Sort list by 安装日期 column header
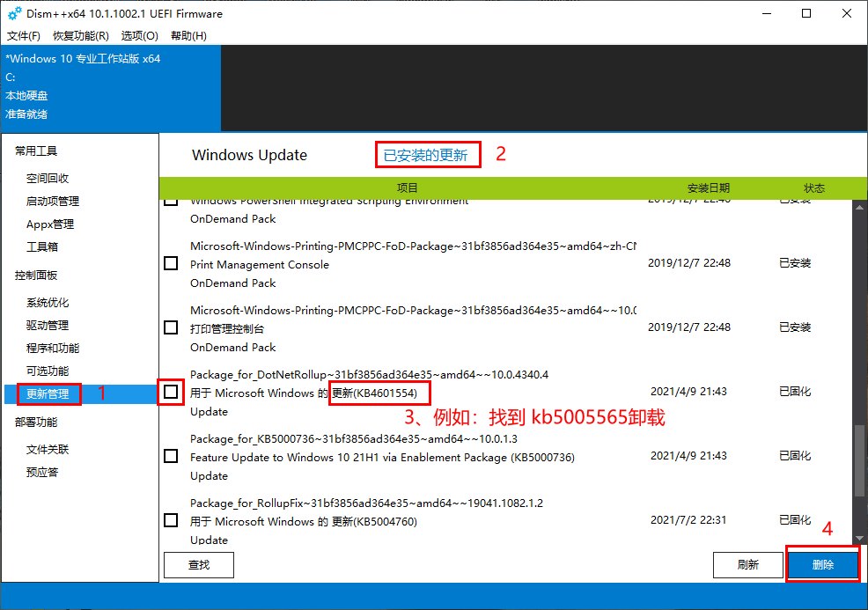This screenshot has width=868, height=610. (x=708, y=188)
